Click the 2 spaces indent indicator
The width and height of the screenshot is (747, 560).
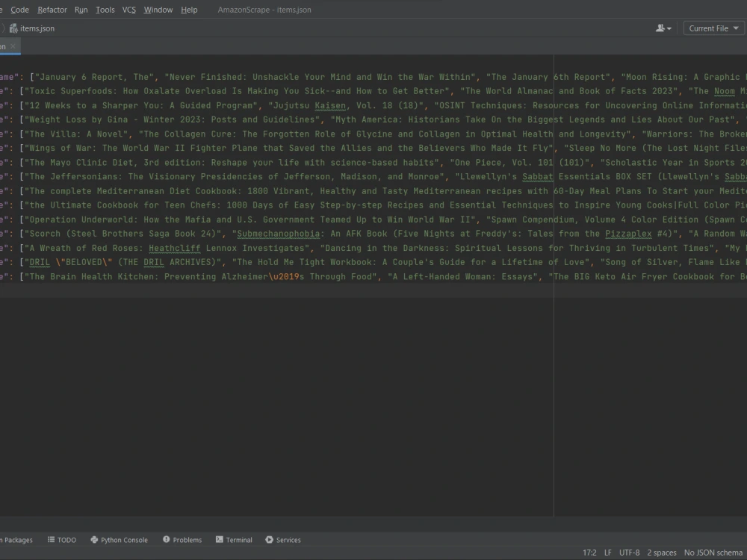click(660, 552)
